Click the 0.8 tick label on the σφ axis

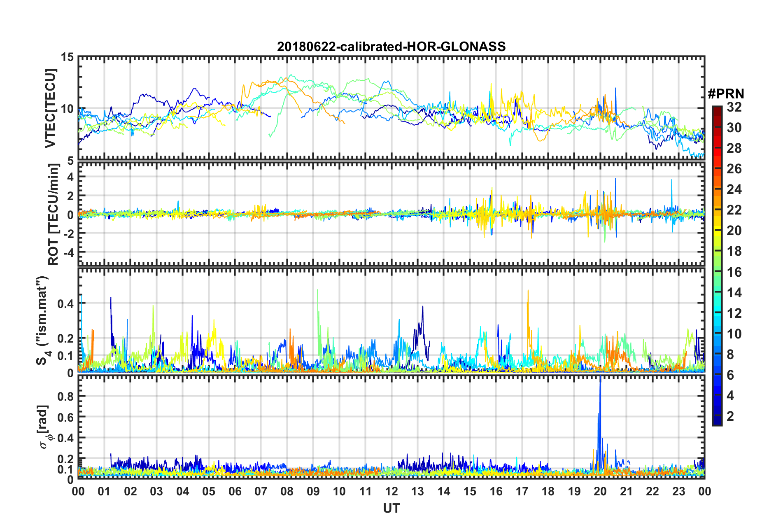point(66,396)
